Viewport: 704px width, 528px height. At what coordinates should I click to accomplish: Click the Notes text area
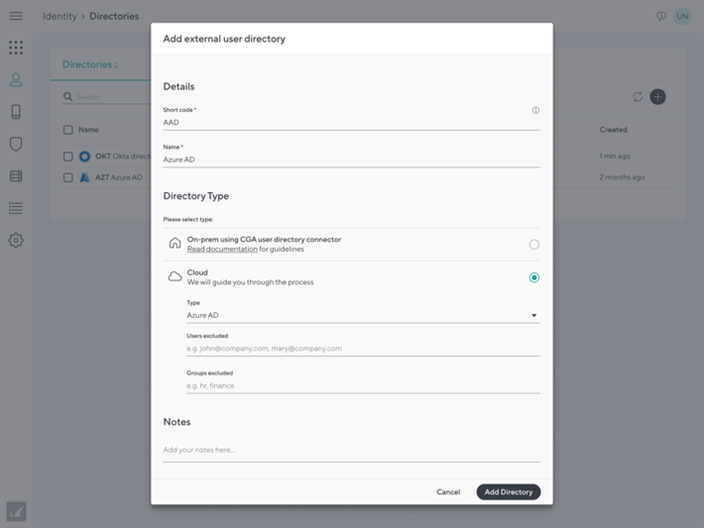tap(352, 450)
